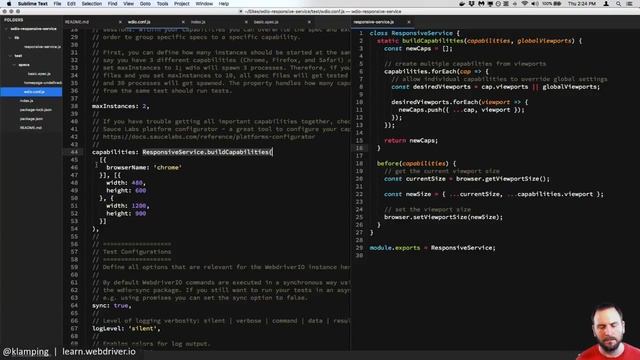Click the width 1200 value

click(140, 206)
